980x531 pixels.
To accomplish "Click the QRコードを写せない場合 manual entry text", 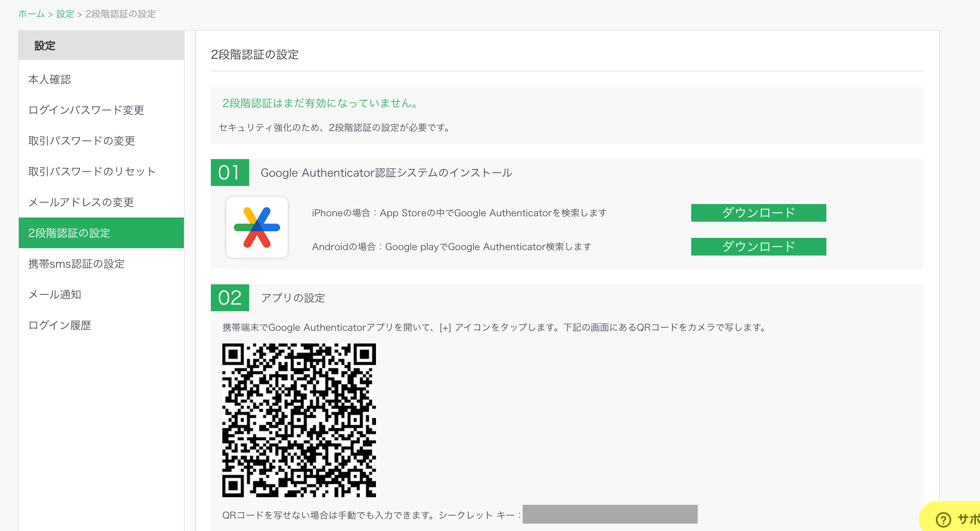I will [x=372, y=515].
